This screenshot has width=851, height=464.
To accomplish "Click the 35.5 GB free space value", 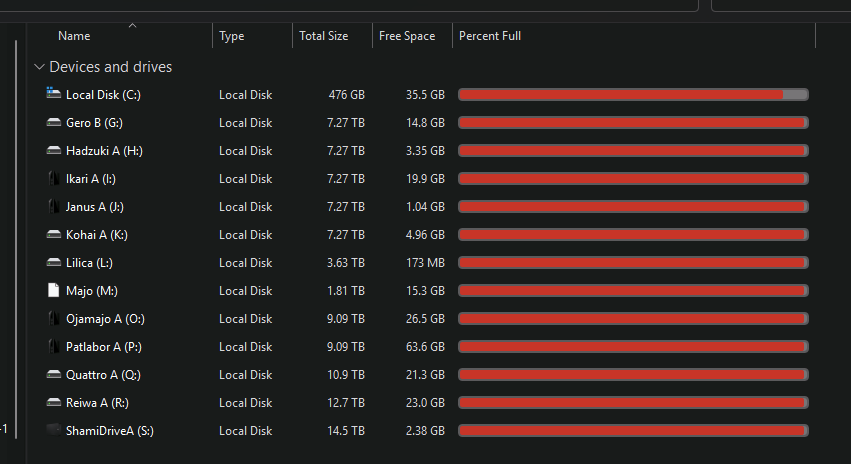I will 425,95.
